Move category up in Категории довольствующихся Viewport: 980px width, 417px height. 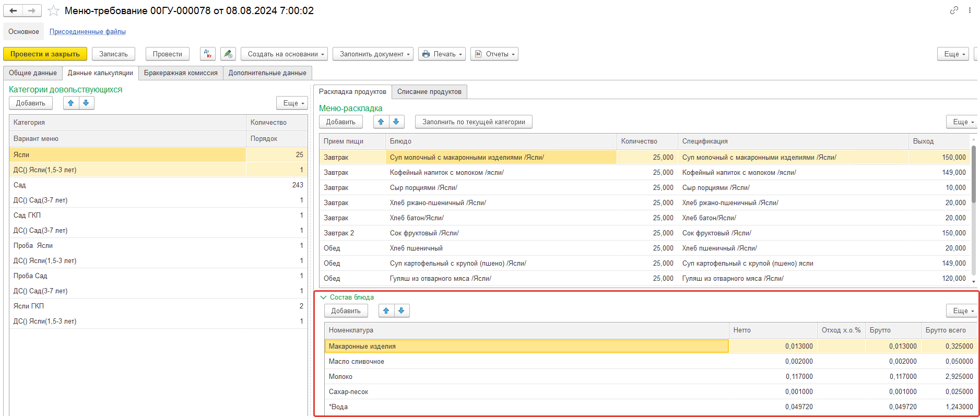(x=71, y=103)
